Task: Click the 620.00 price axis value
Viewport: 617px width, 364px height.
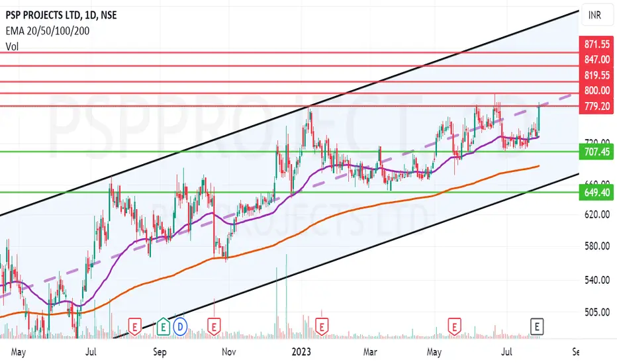Action: click(x=597, y=214)
